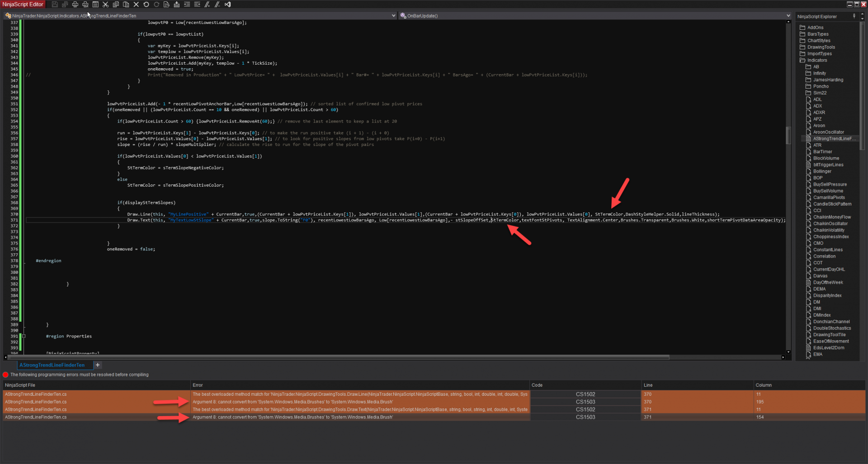The image size is (868, 464).
Task: Open a new script tab with the plus button
Action: point(98,365)
